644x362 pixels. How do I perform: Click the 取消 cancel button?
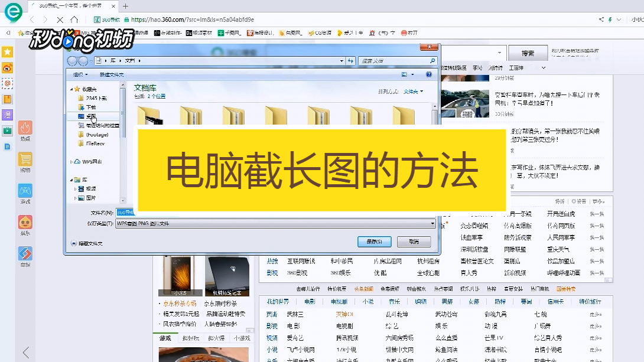[x=414, y=242]
